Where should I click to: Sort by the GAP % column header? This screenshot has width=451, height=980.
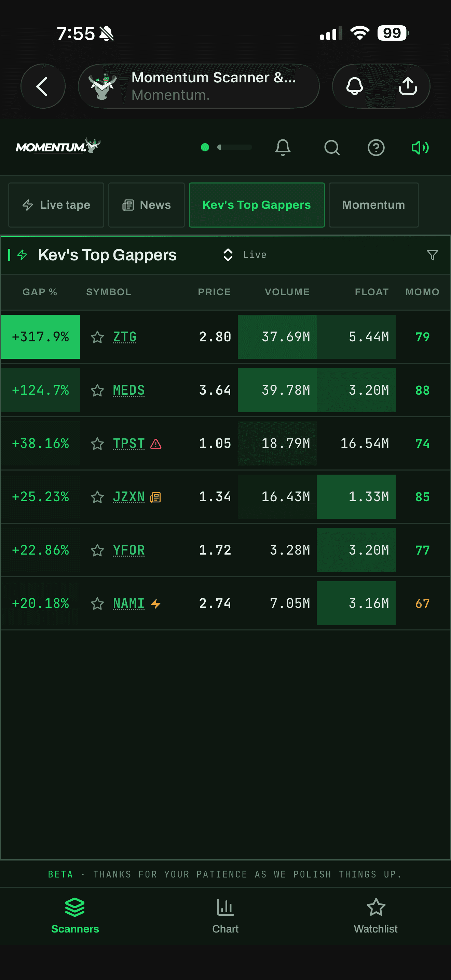pos(40,292)
